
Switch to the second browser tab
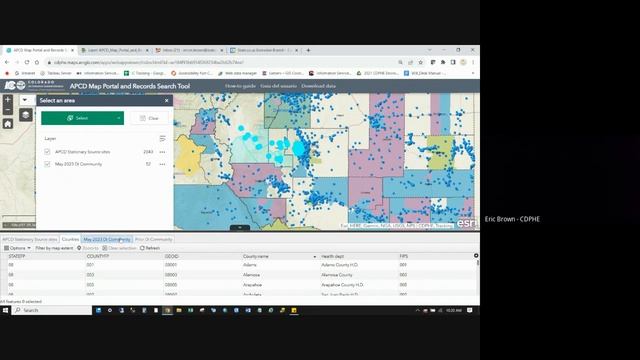point(114,50)
